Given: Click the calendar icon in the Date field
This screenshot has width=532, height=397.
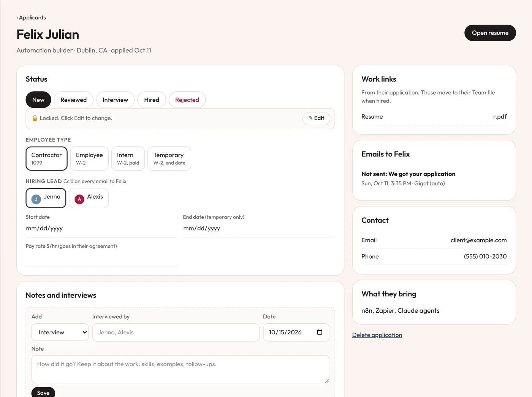Looking at the screenshot, I should coord(320,332).
